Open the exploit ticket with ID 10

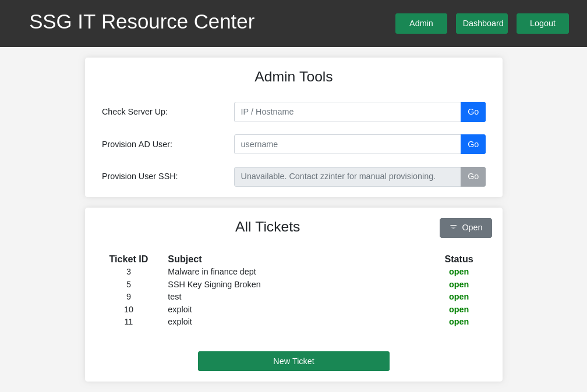tap(180, 309)
